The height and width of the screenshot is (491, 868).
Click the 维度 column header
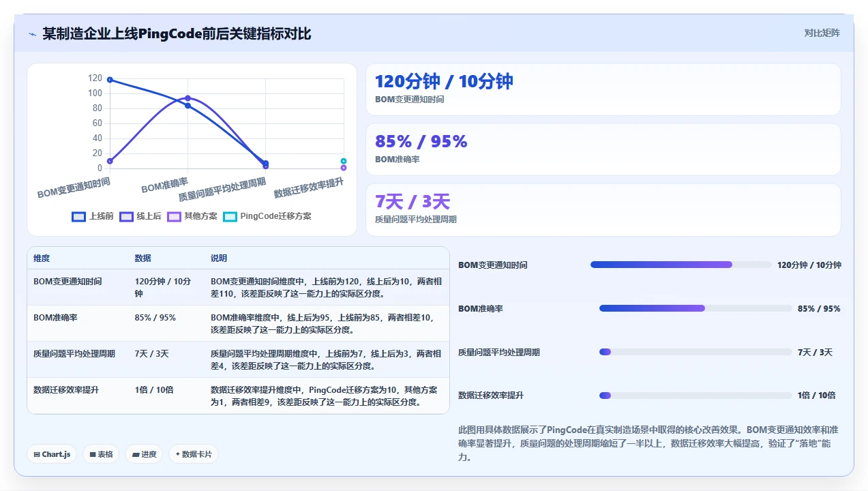point(42,258)
